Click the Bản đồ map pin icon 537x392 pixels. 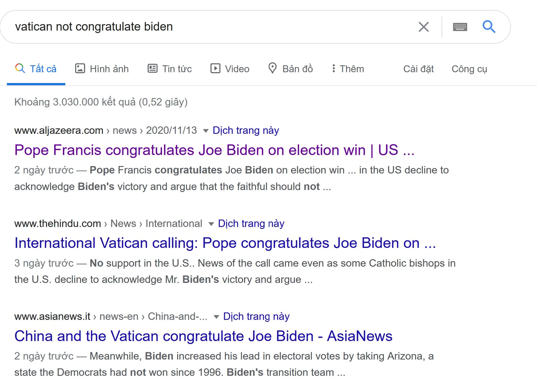pos(272,68)
